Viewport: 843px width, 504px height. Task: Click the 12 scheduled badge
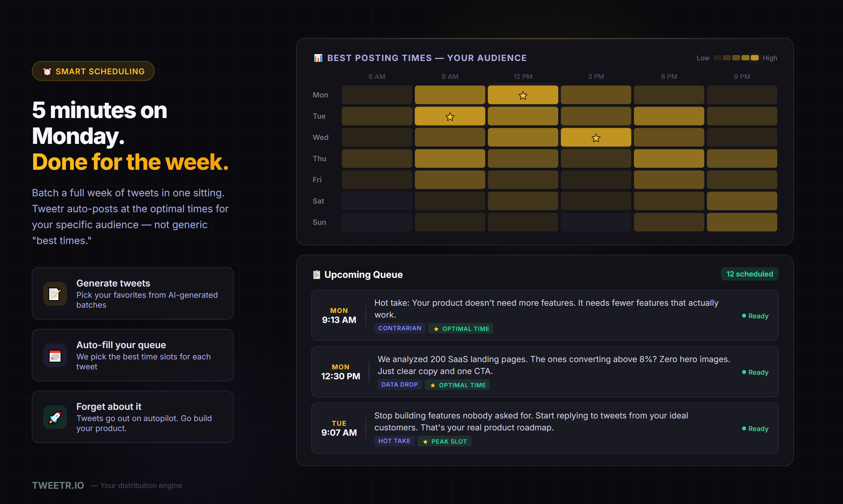pos(749,274)
